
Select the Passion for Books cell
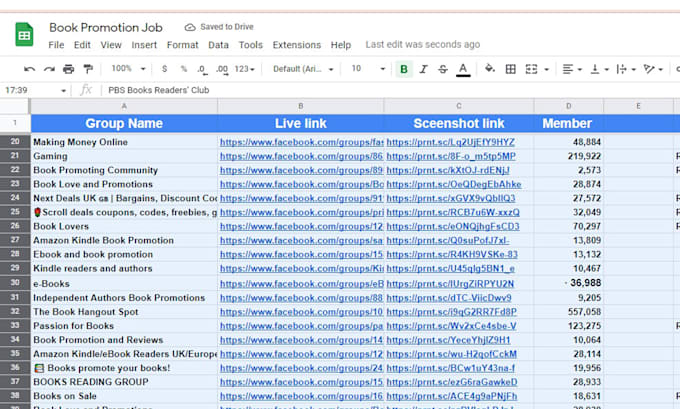point(124,326)
